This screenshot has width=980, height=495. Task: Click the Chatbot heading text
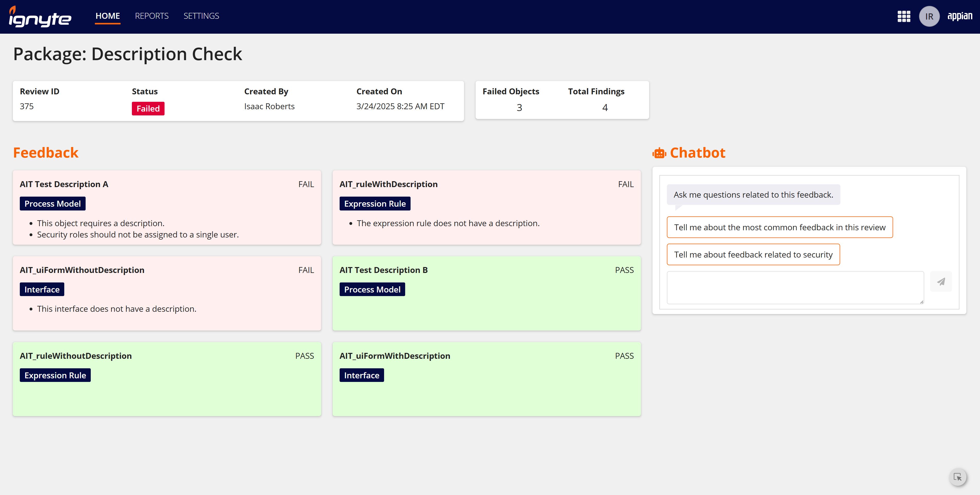click(x=697, y=152)
